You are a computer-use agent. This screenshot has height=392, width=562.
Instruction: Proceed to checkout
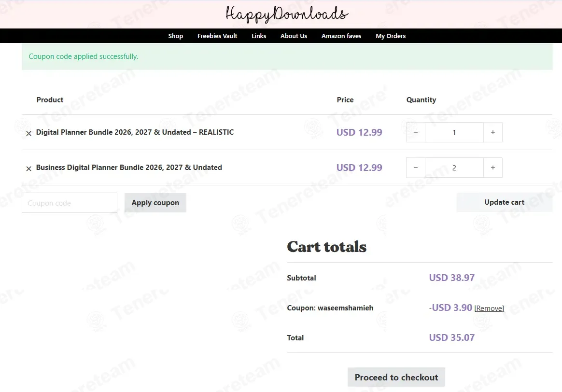(x=396, y=378)
